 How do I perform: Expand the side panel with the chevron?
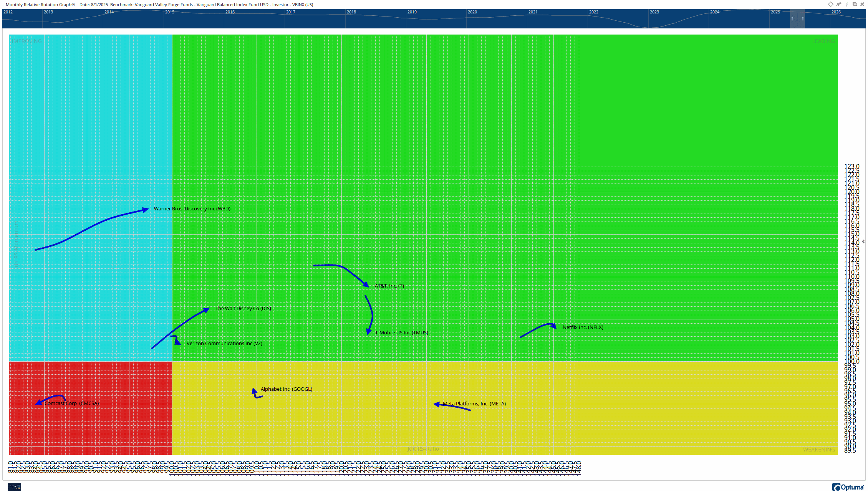pos(863,241)
